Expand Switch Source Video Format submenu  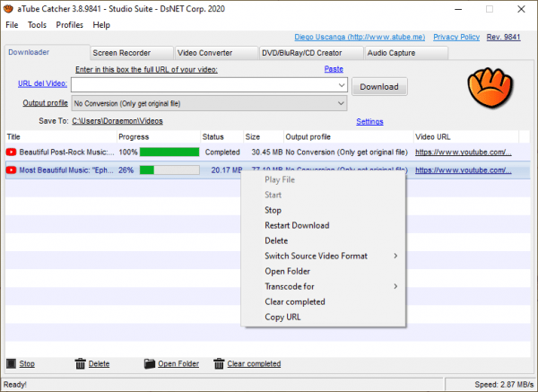click(395, 256)
